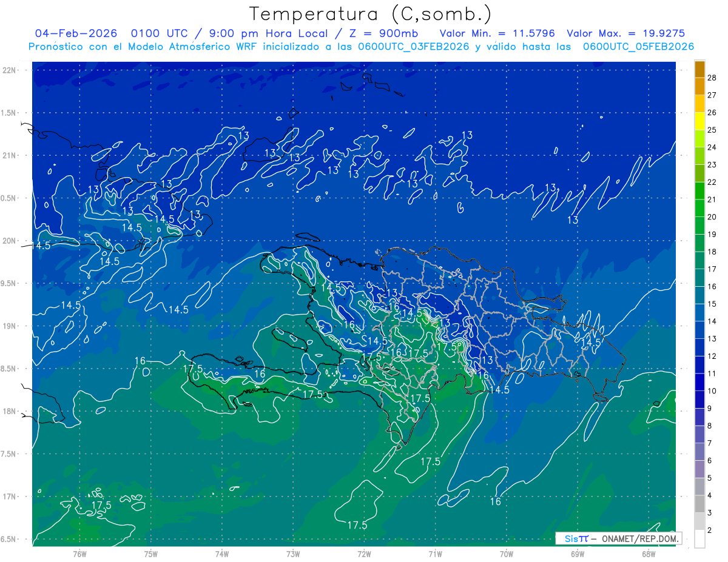
Task: Click '9:00 pm Hora Local' in header
Action: point(269,33)
